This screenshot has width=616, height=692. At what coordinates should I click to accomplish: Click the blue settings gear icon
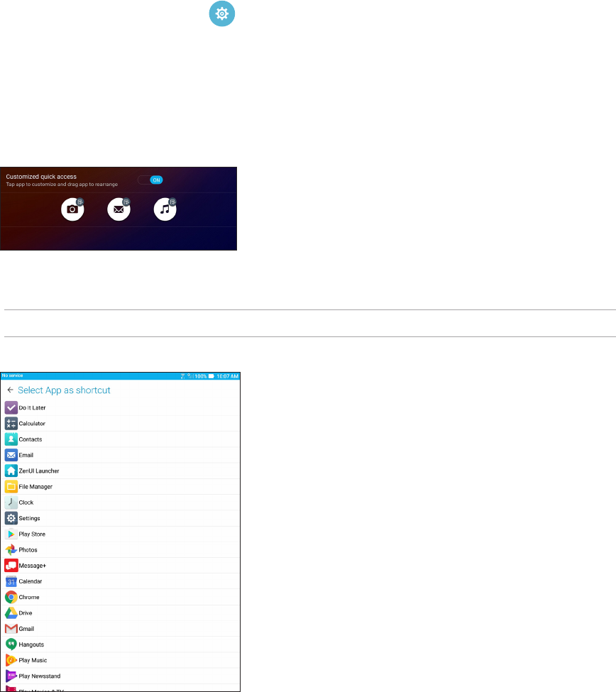[x=221, y=13]
